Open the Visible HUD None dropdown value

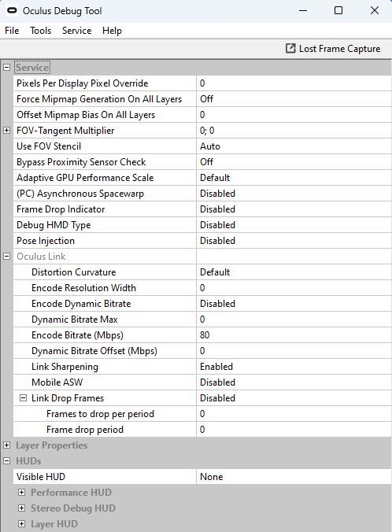[294, 477]
